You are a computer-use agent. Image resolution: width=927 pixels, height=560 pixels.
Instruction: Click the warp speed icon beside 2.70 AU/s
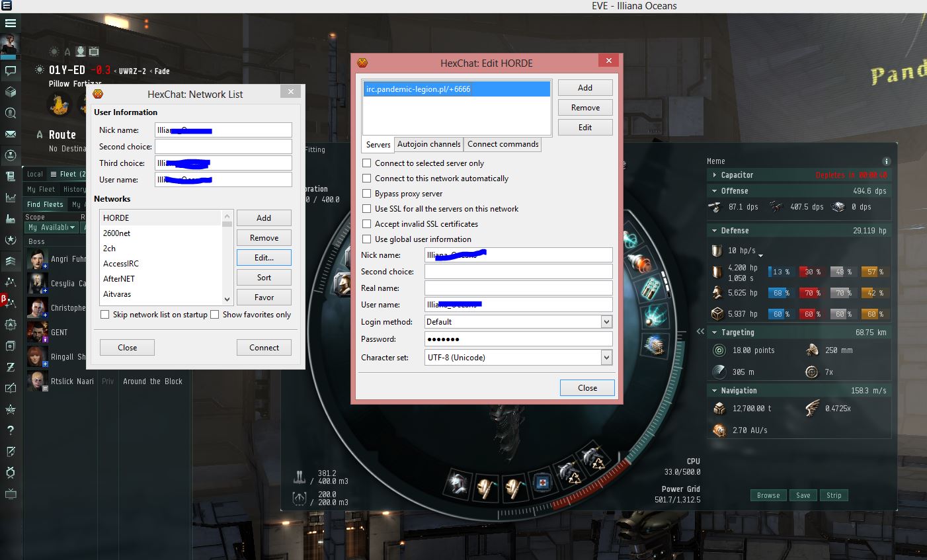(x=719, y=430)
